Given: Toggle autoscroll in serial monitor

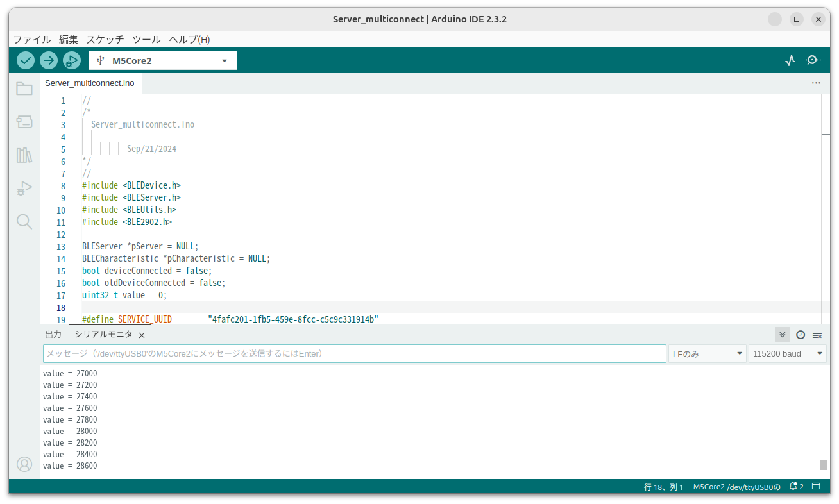Looking at the screenshot, I should pos(783,335).
